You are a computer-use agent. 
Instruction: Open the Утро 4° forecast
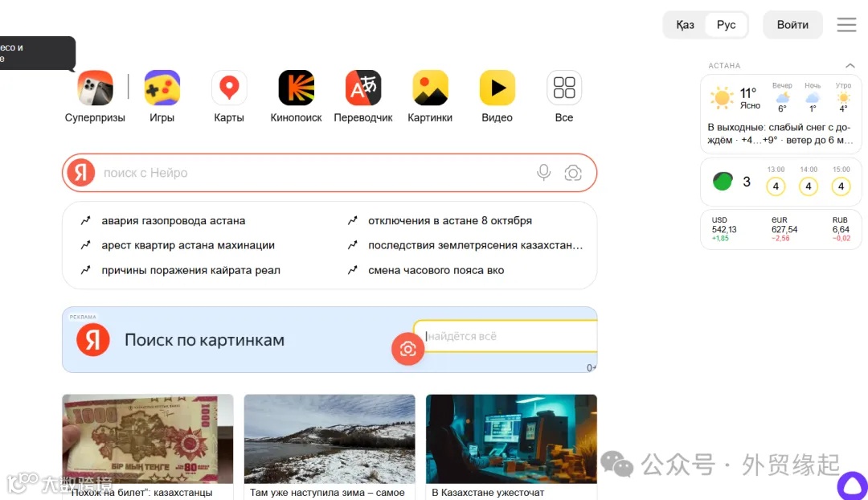click(843, 97)
